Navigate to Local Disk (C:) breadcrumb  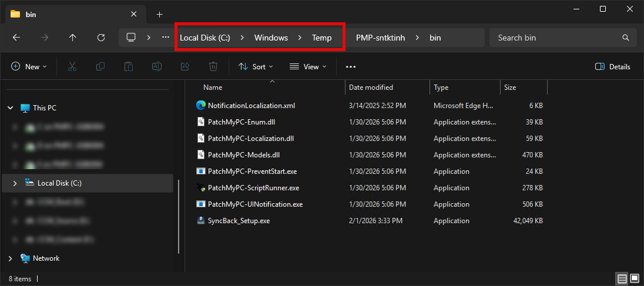tap(205, 38)
